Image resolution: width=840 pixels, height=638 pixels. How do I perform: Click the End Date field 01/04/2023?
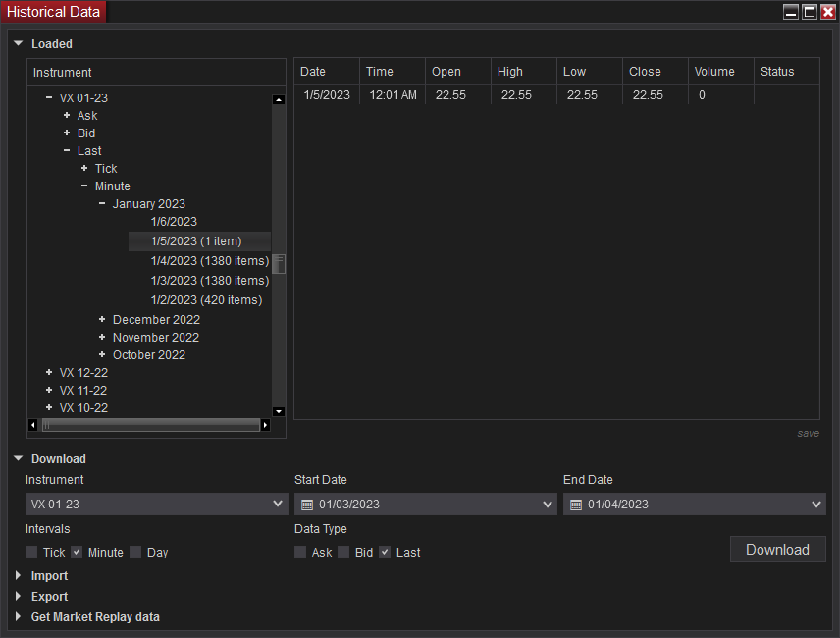(x=695, y=505)
